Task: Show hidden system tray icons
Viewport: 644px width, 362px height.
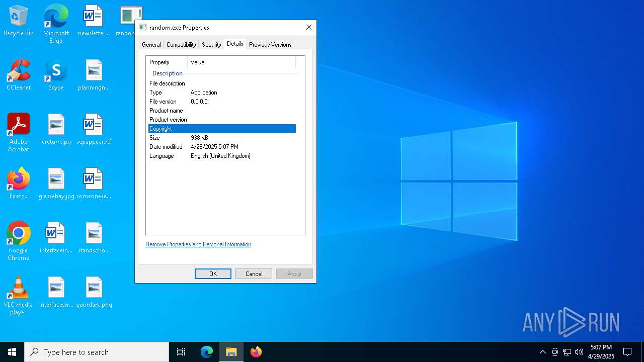Action: pos(542,352)
